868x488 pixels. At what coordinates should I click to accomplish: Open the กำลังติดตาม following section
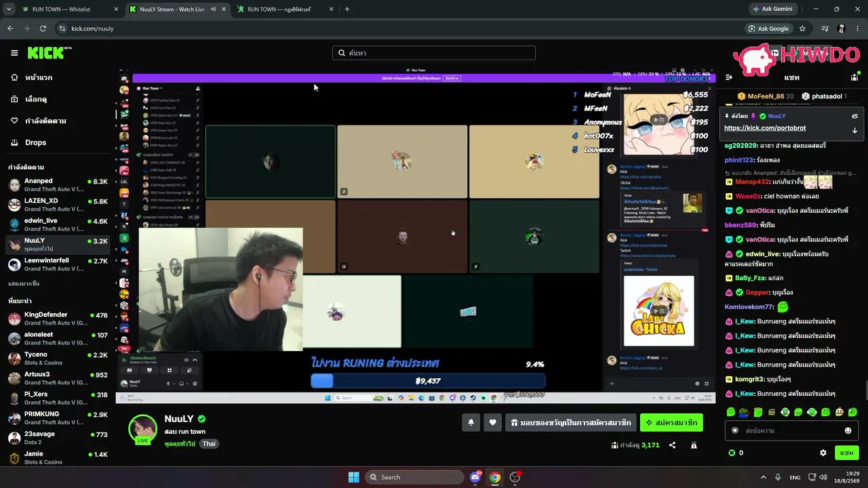coord(45,121)
